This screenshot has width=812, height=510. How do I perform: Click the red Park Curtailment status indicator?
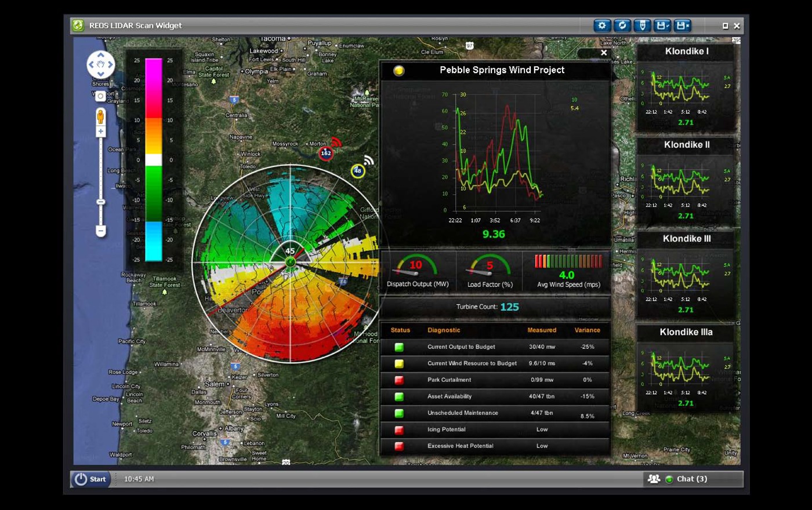click(x=399, y=380)
